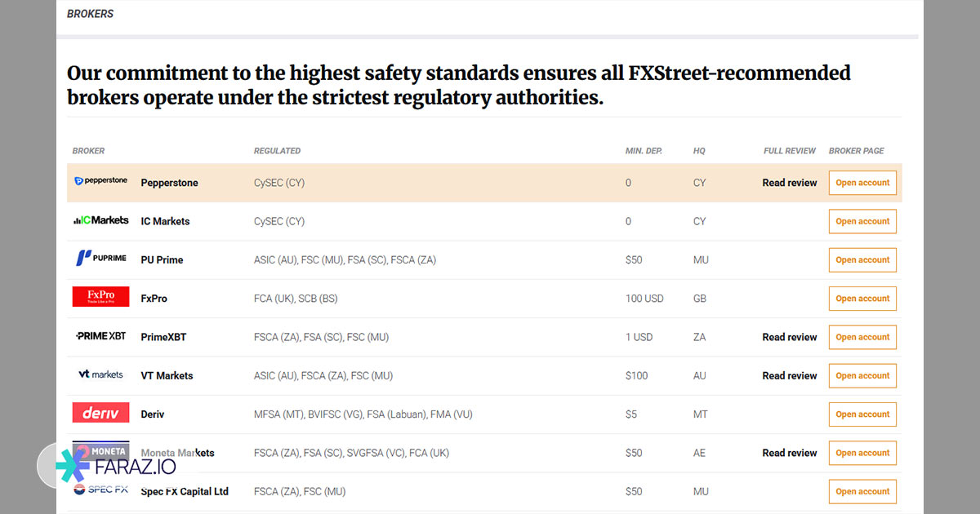Open account for Deriv broker

pos(862,414)
